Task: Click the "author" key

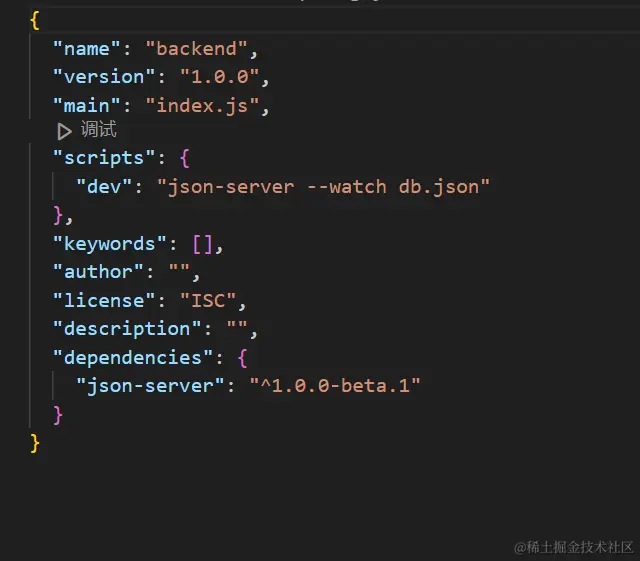Action: pyautogui.click(x=98, y=272)
